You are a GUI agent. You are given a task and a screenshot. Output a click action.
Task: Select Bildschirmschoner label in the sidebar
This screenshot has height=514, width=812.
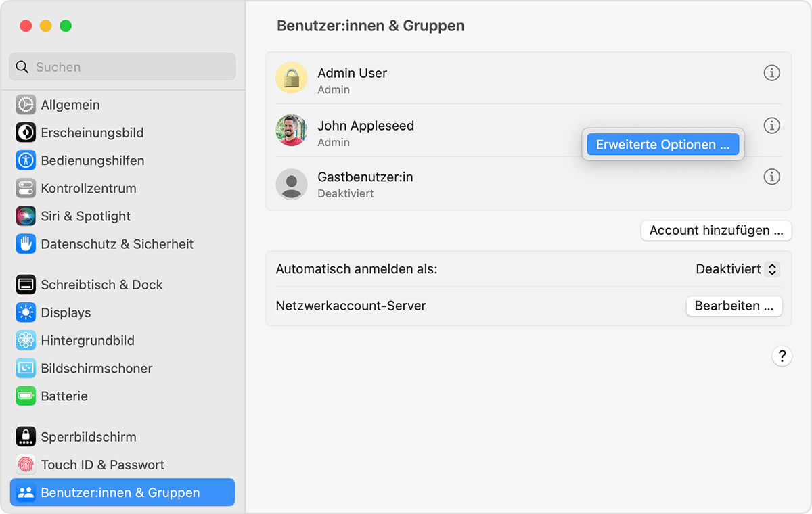click(x=97, y=368)
